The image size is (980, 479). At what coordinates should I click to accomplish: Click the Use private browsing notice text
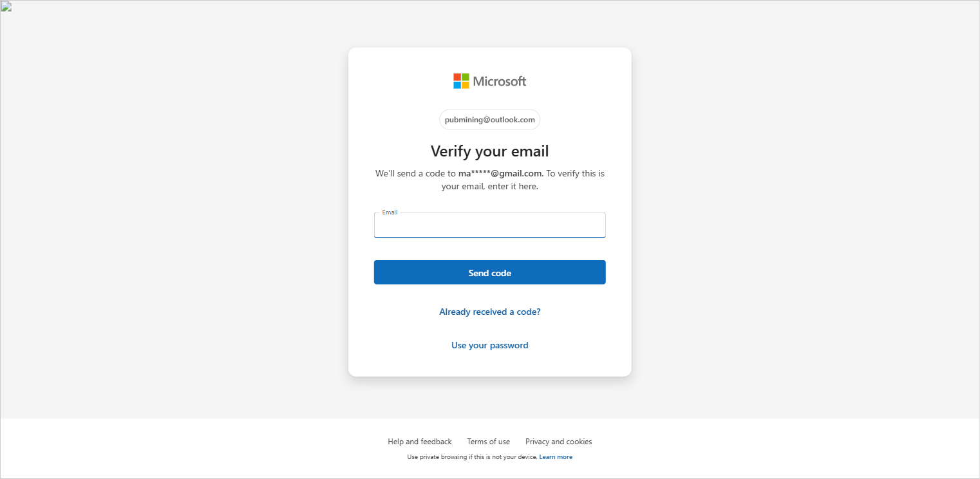(x=473, y=457)
